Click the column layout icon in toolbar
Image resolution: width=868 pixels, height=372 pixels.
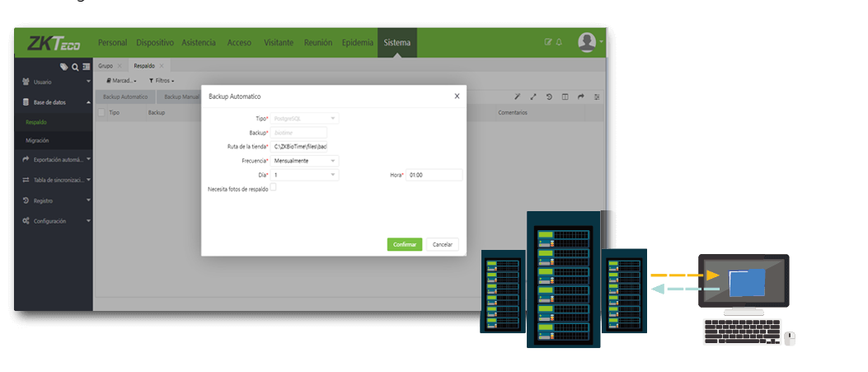click(x=565, y=97)
